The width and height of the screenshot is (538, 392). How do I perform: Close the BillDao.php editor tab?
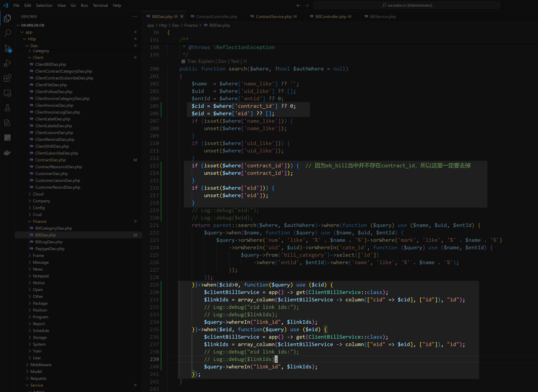(x=182, y=16)
